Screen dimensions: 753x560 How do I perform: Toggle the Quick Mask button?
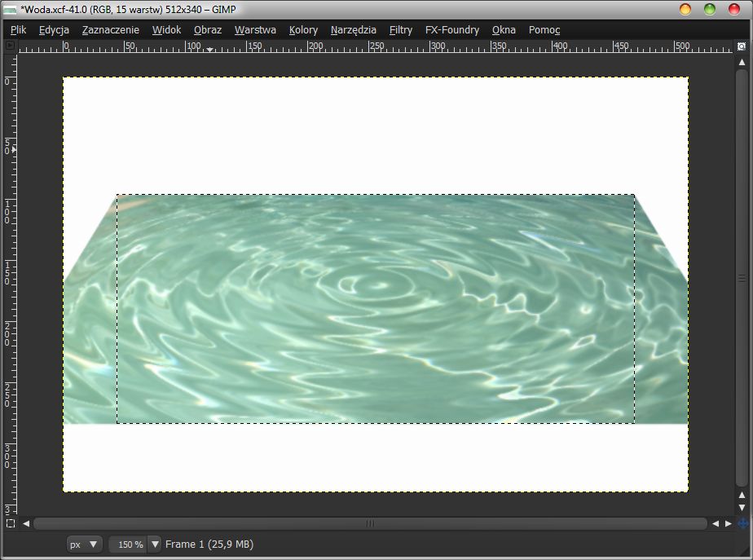[x=11, y=523]
